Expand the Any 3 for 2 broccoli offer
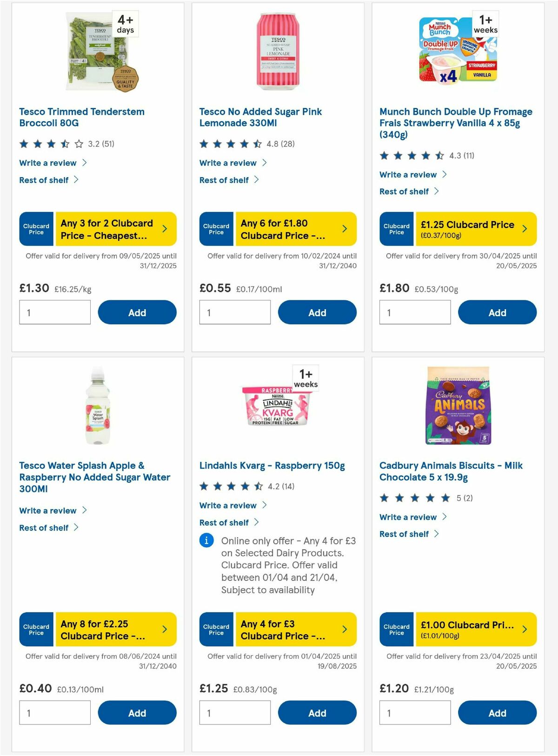This screenshot has height=756, width=558. [x=165, y=229]
